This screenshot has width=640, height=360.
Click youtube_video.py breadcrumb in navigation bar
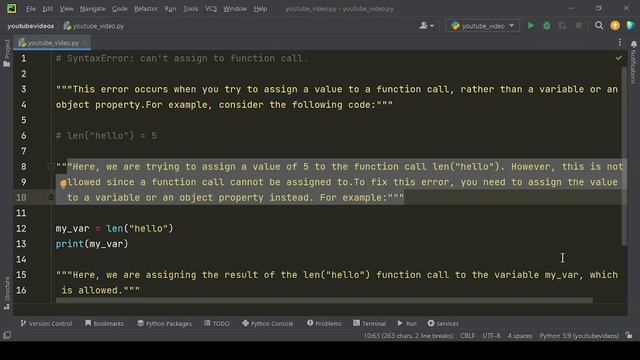(94, 26)
